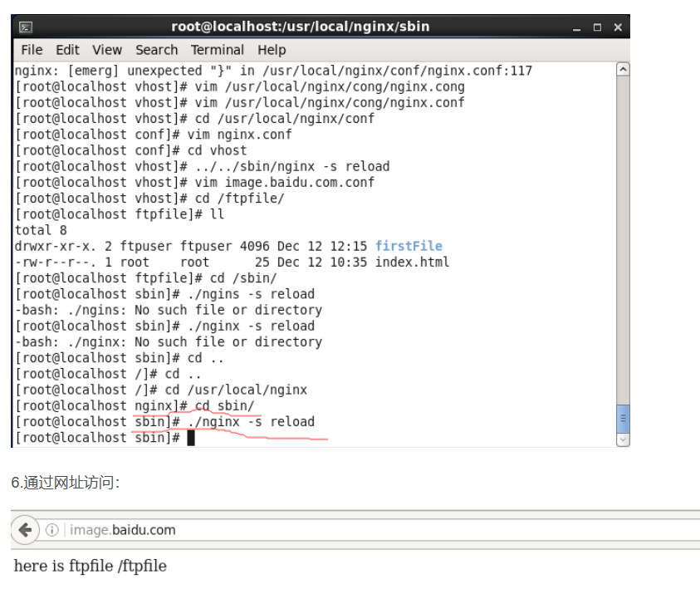
Task: Click the nginx emerg error line
Action: (x=273, y=71)
